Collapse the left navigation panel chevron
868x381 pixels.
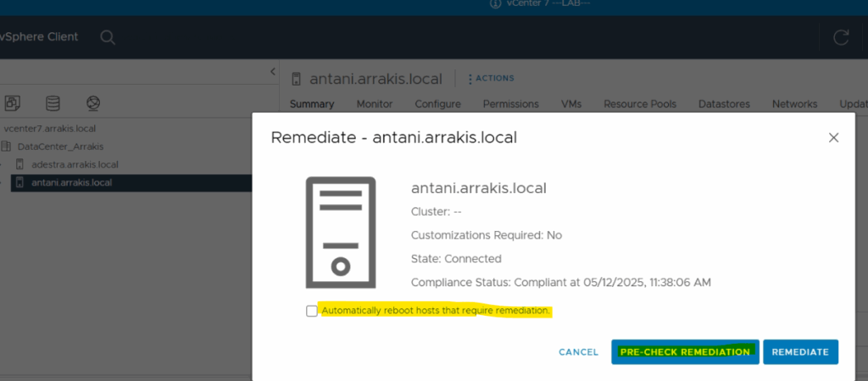272,72
